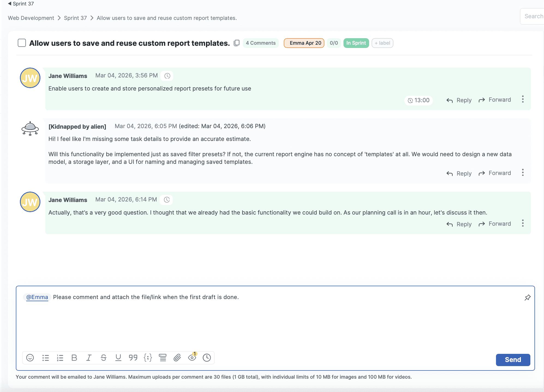Screen dimensions: 544x392
Task: Click the first Jane Williams JW avatar
Action: 30,78
